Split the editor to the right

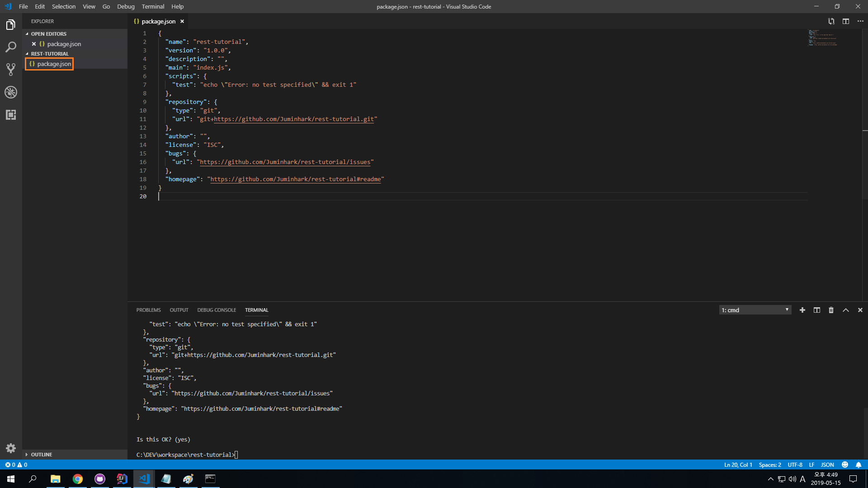pos(846,21)
